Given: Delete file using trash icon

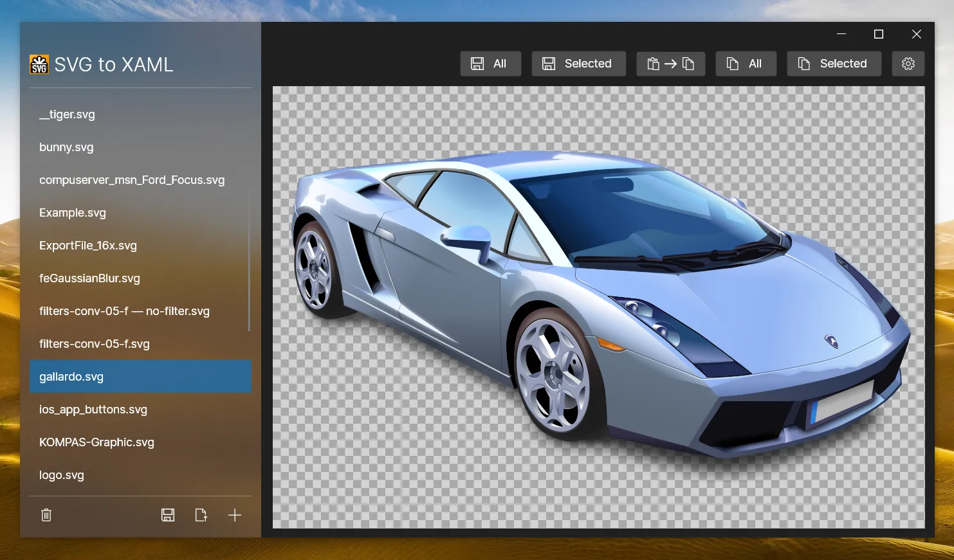Looking at the screenshot, I should (x=46, y=515).
